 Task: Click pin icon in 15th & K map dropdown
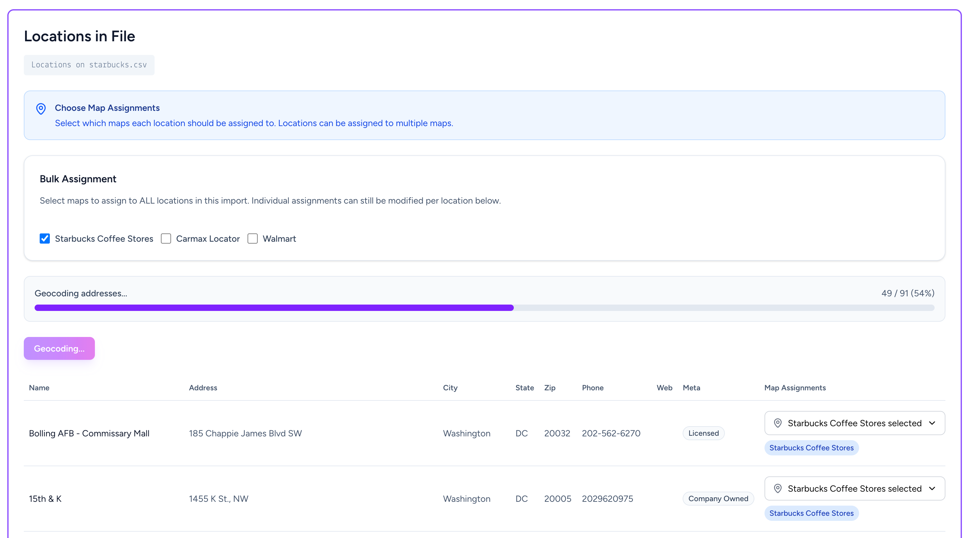coord(778,488)
